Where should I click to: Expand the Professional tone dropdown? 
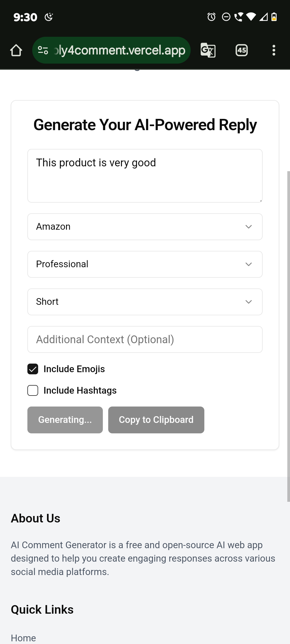(145, 264)
